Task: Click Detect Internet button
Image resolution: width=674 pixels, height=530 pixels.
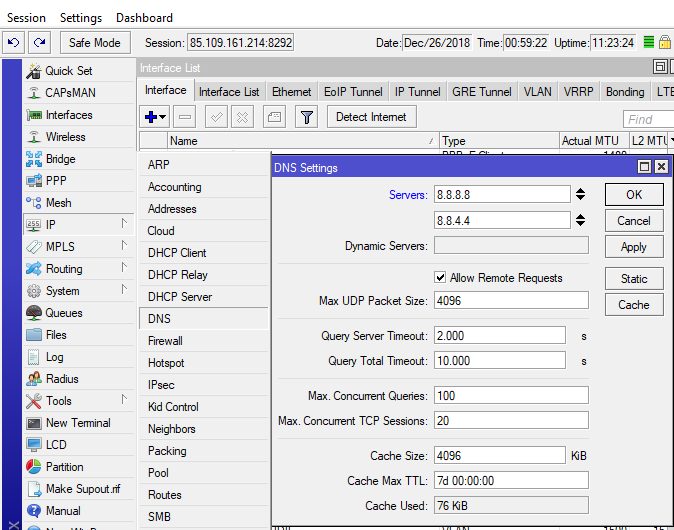Action: (371, 117)
